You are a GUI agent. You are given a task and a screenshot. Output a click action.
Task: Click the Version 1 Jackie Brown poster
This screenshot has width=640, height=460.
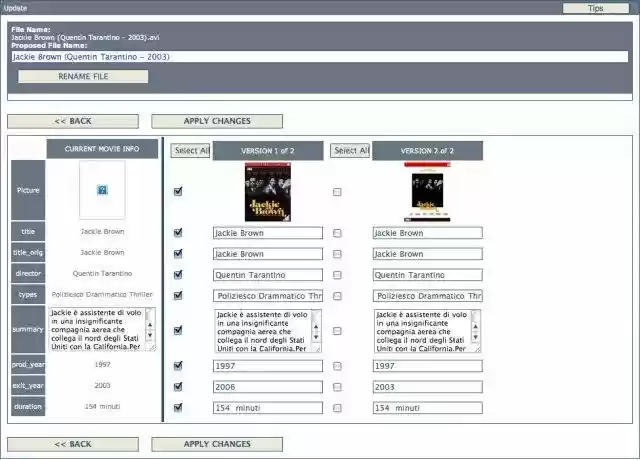(268, 192)
